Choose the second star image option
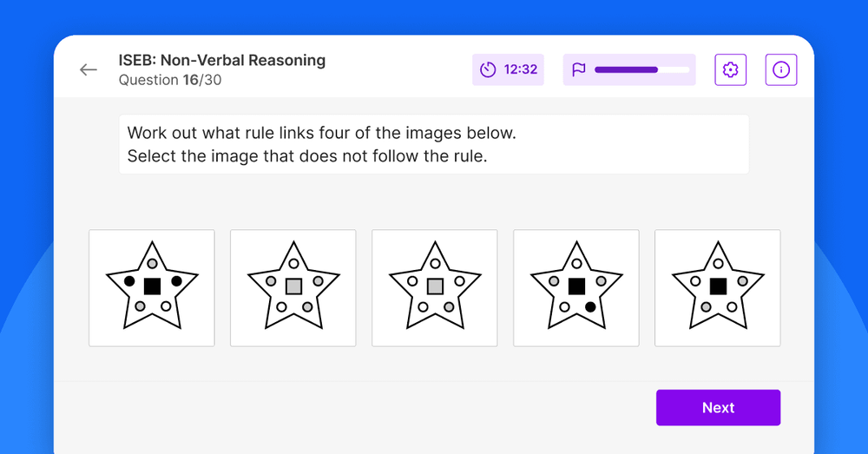The height and width of the screenshot is (454, 868). [293, 288]
